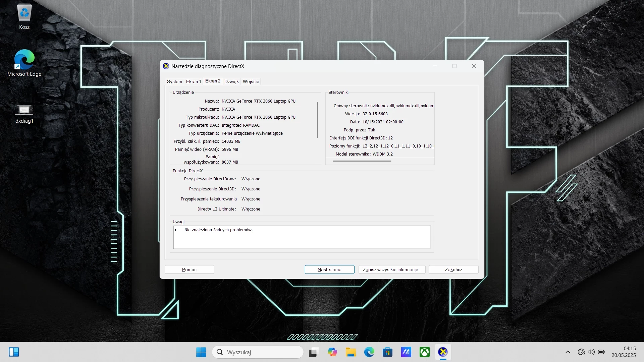Click the Zakończ button
This screenshot has height=362, width=644.
[x=453, y=269]
